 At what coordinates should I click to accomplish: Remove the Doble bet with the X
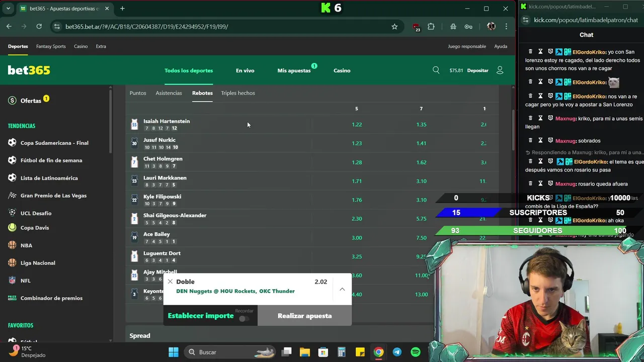[x=170, y=282]
